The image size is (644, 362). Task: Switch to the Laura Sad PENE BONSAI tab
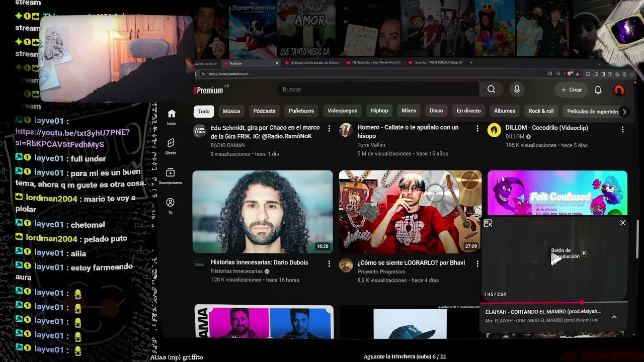click(x=437, y=63)
